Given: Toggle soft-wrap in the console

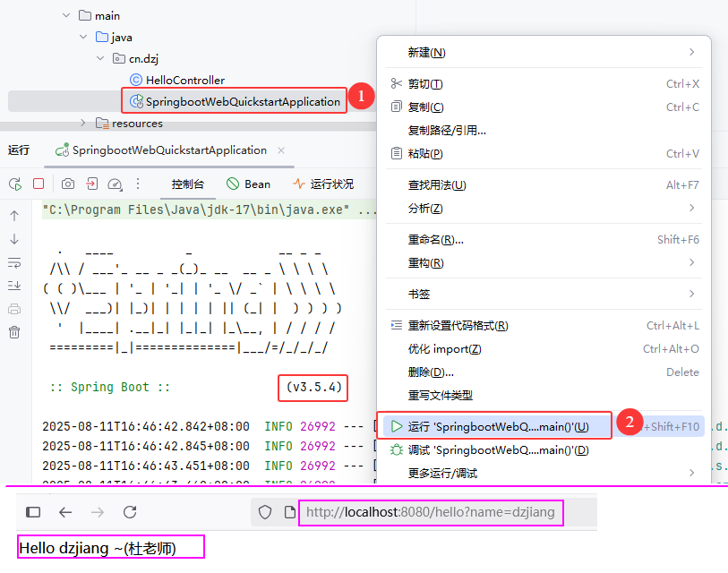Looking at the screenshot, I should click(x=14, y=262).
